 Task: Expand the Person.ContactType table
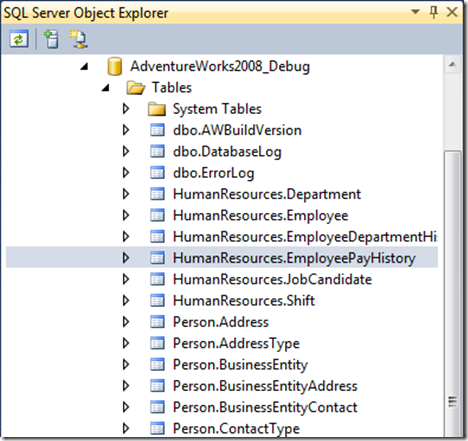pos(126,429)
